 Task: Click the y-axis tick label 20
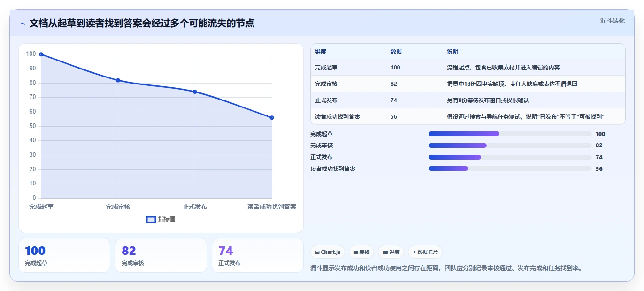point(32,169)
